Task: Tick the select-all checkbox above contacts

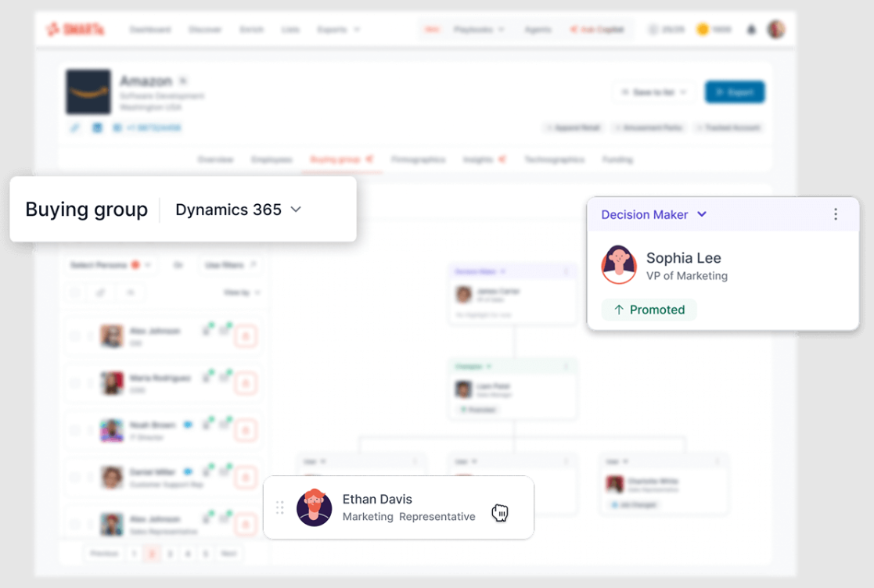Action: click(74, 292)
